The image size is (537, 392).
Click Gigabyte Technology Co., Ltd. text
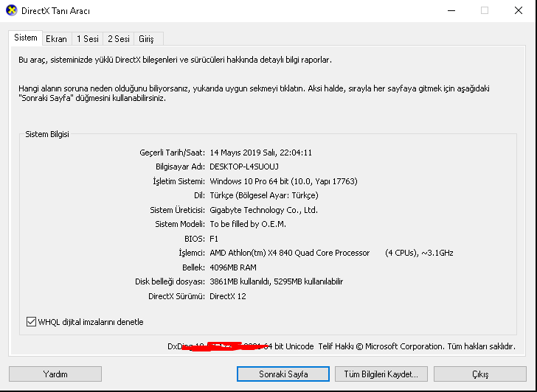pos(264,210)
